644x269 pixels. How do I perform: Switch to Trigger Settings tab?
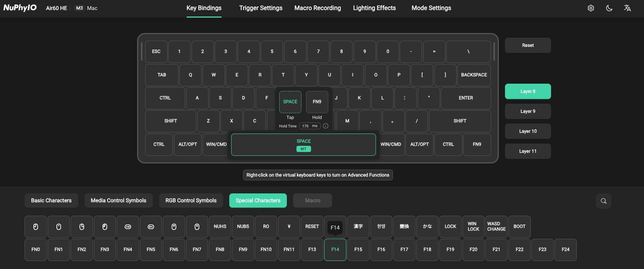point(260,8)
